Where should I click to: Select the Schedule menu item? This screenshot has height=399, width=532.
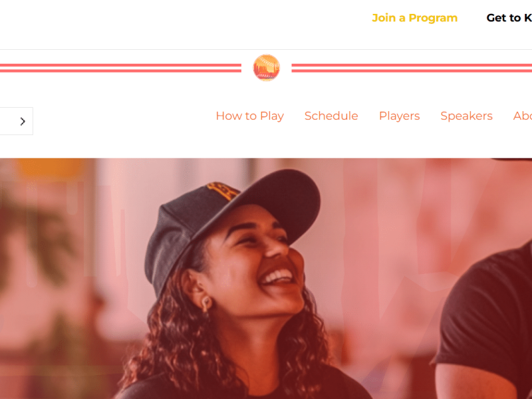pyautogui.click(x=331, y=116)
